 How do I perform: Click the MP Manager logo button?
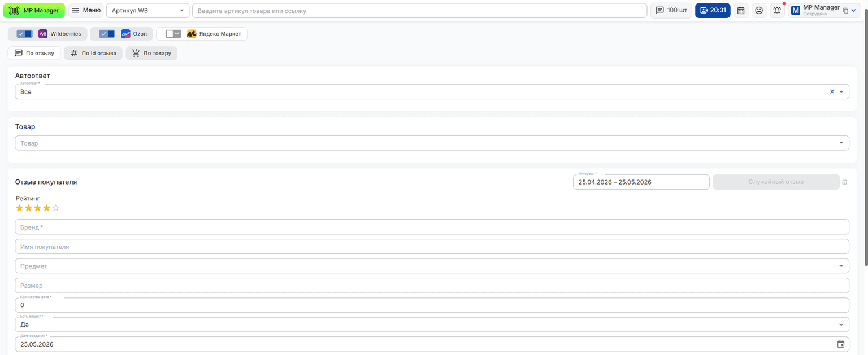34,10
